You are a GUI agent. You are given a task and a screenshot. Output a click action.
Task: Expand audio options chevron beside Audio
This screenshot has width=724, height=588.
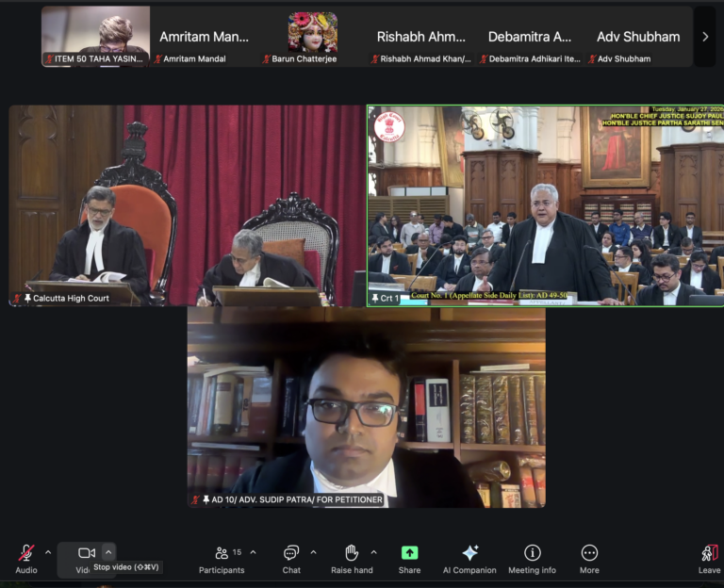pos(49,553)
